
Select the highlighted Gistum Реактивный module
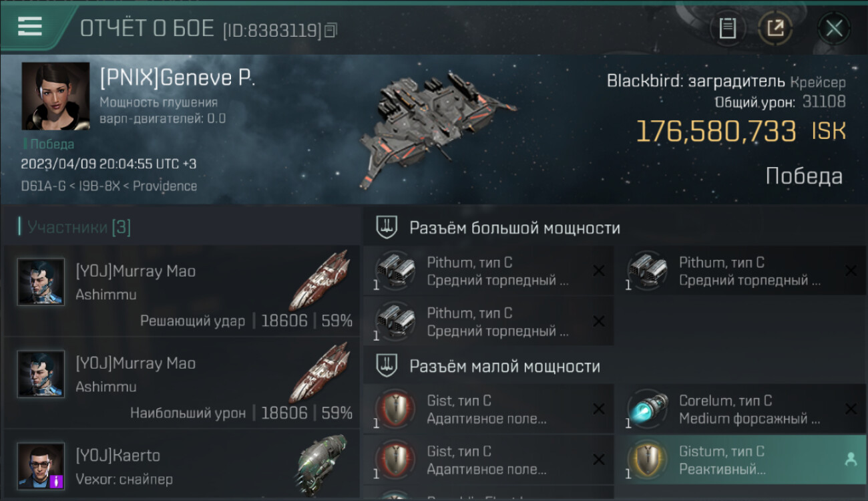[x=740, y=460]
